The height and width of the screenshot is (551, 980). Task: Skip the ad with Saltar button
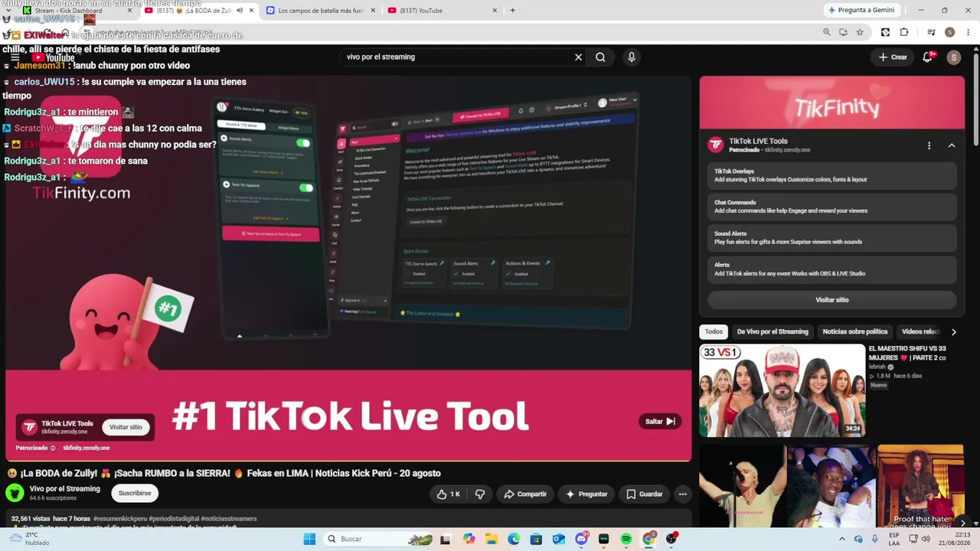(x=659, y=422)
